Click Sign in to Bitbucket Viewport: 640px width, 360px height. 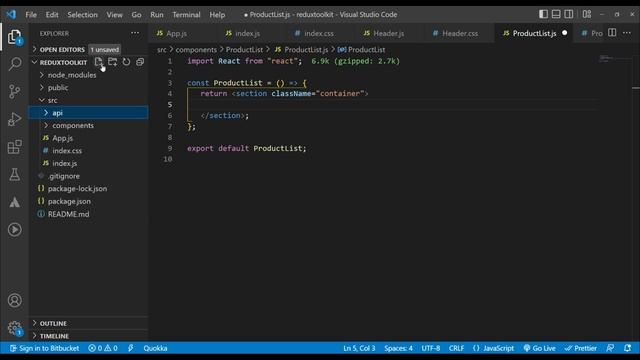click(44, 348)
